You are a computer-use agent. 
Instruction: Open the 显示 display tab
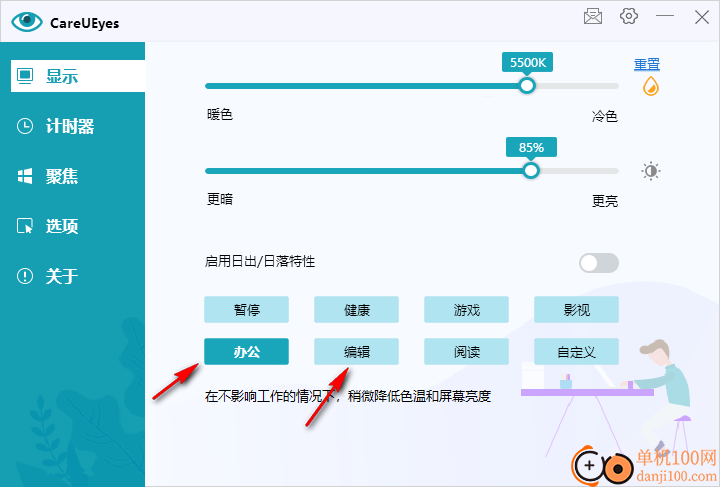[x=78, y=76]
